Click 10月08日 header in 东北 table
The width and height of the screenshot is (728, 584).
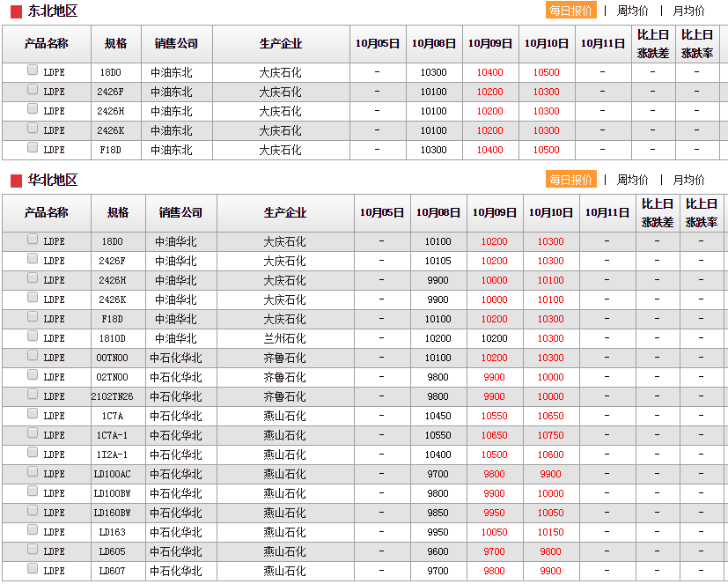434,44
